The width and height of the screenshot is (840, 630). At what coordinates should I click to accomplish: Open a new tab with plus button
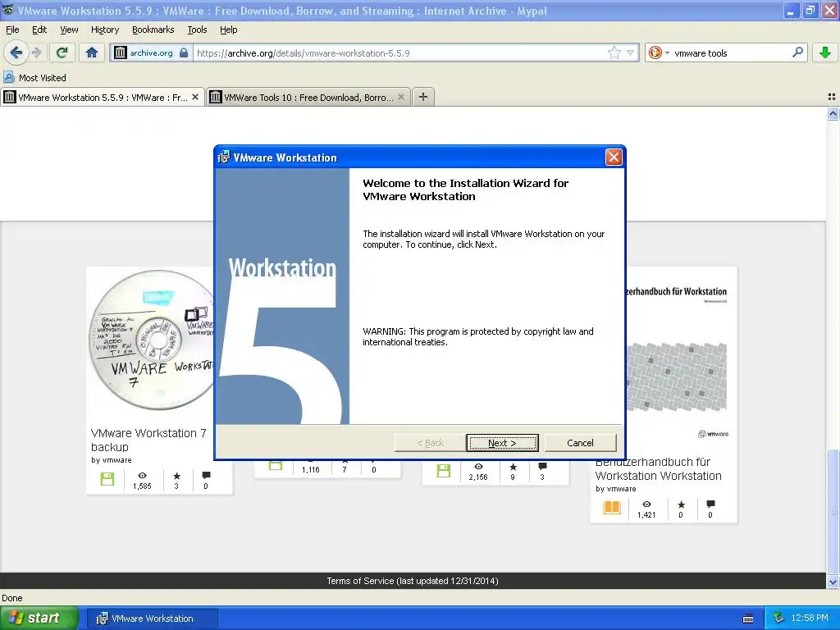pyautogui.click(x=423, y=97)
